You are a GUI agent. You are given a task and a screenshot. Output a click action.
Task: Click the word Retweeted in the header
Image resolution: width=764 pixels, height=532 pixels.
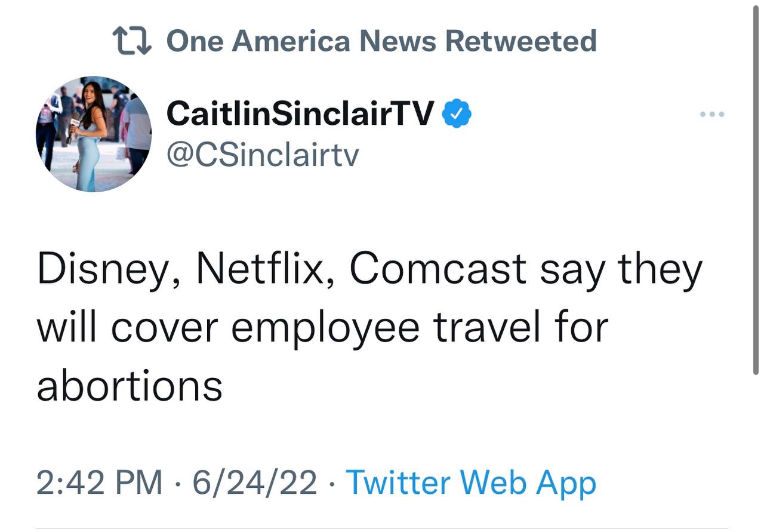coord(520,41)
